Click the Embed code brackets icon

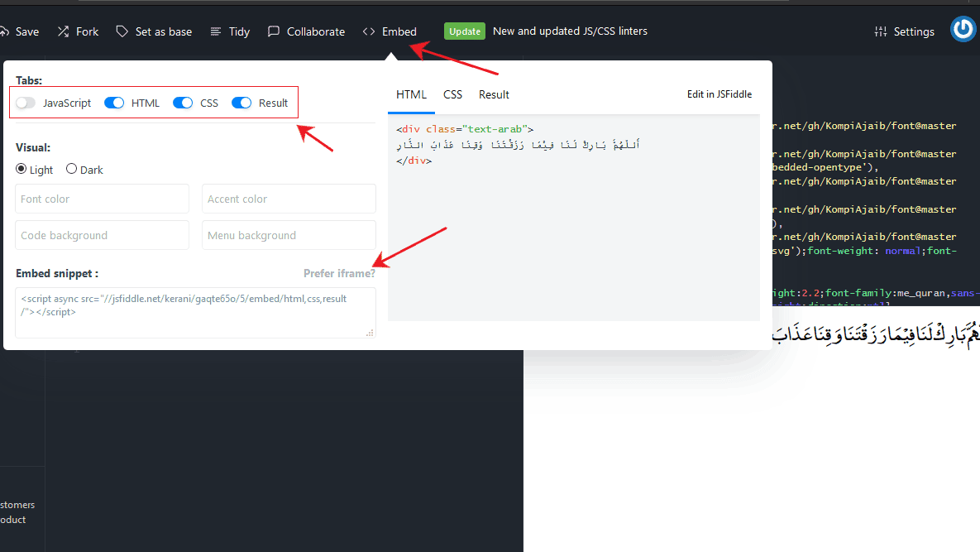369,31
